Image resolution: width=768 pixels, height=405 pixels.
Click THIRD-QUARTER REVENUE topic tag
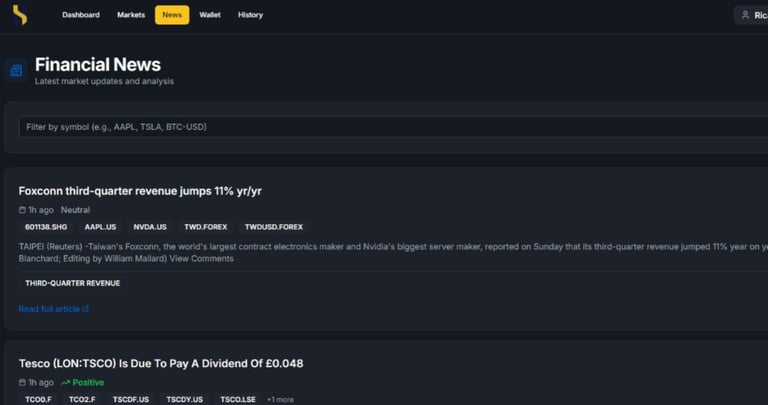[x=72, y=283]
